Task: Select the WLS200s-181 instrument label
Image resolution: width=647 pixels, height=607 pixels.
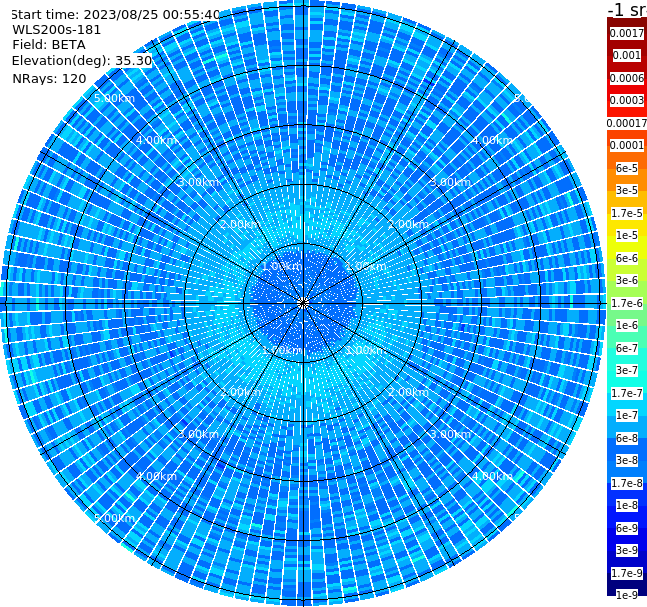Action: pyautogui.click(x=57, y=30)
